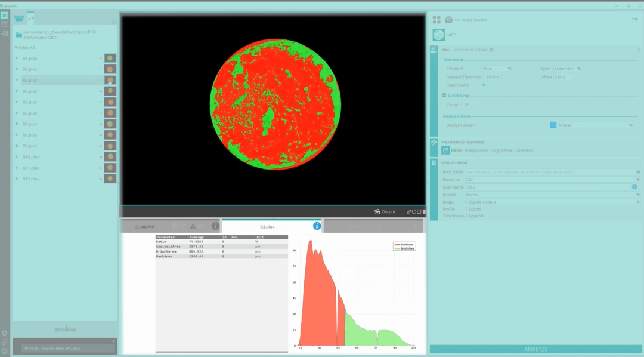The image size is (644, 357).
Task: Open the folder icon beside the file path
Action: click(18, 35)
